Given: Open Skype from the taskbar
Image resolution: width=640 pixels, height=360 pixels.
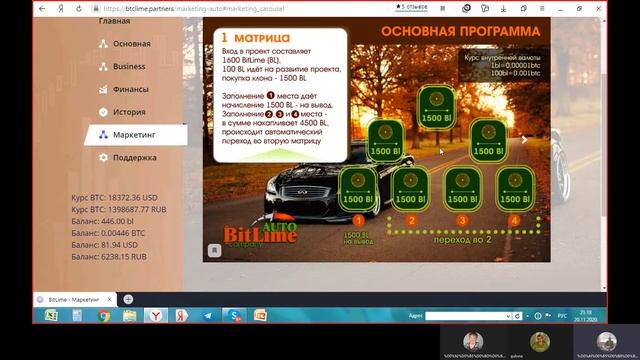Looking at the screenshot, I should click(x=234, y=316).
